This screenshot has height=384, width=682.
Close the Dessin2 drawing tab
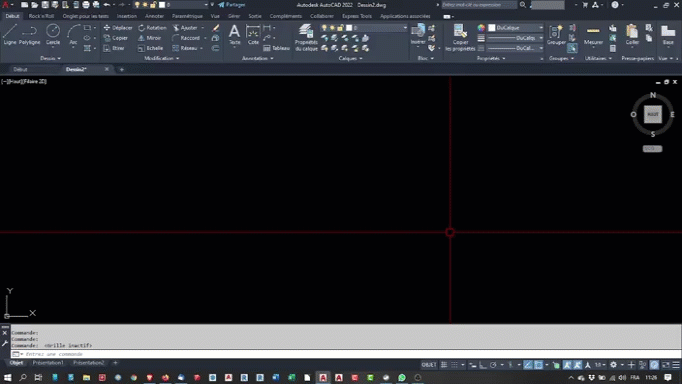tap(107, 69)
